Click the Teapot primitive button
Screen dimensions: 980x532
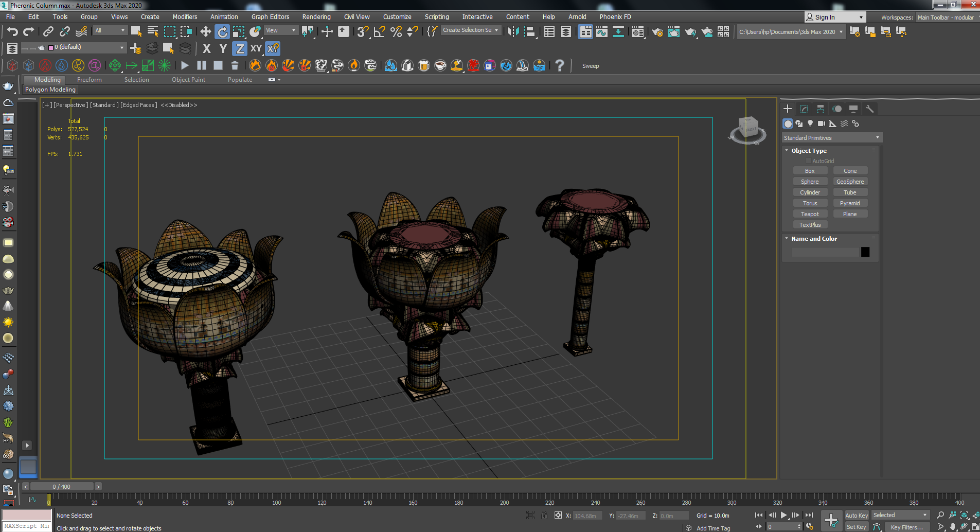pos(810,214)
